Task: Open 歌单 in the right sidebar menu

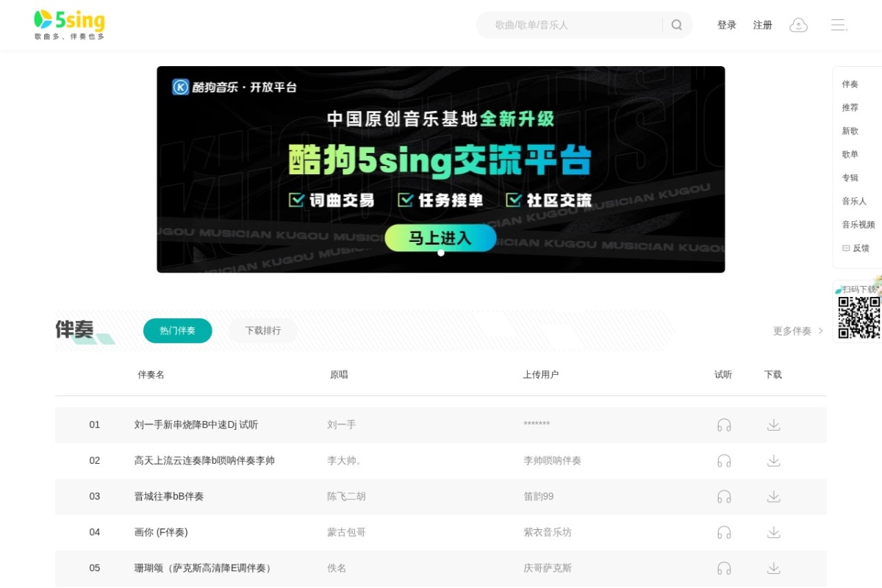Action: 850,154
